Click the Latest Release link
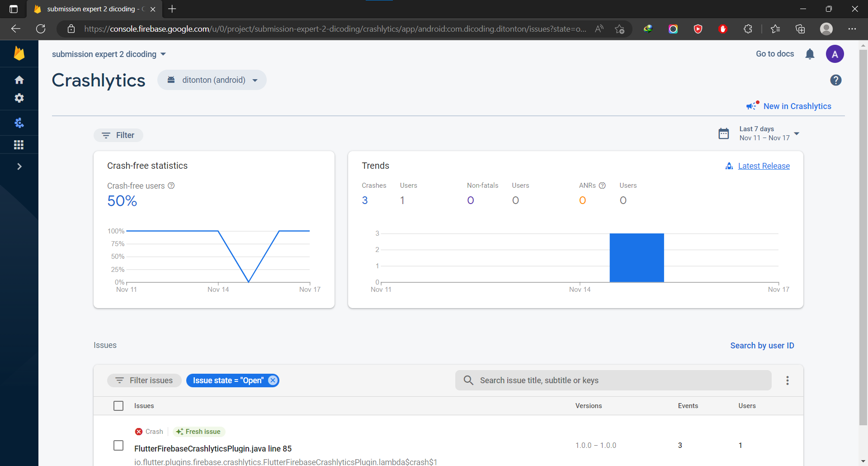868x466 pixels. click(764, 166)
